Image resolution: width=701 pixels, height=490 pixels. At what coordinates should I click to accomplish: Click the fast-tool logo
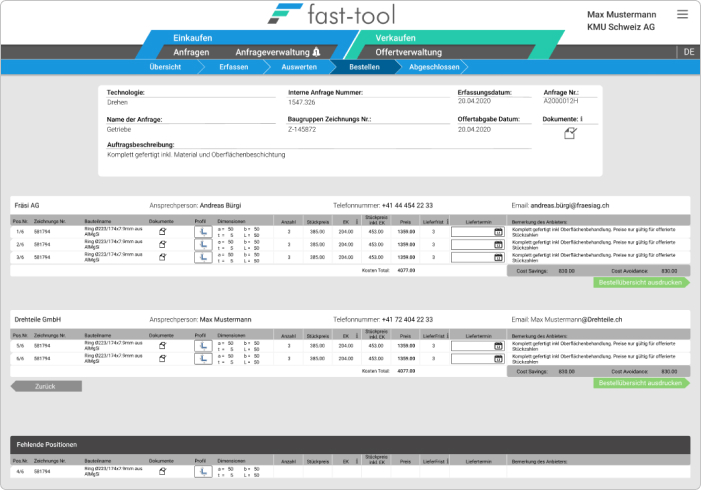(x=331, y=14)
